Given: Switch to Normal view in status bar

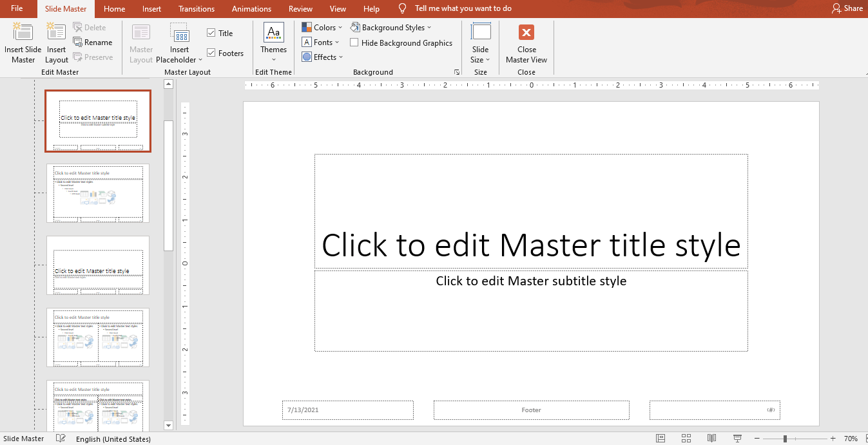Looking at the screenshot, I should coord(661,439).
